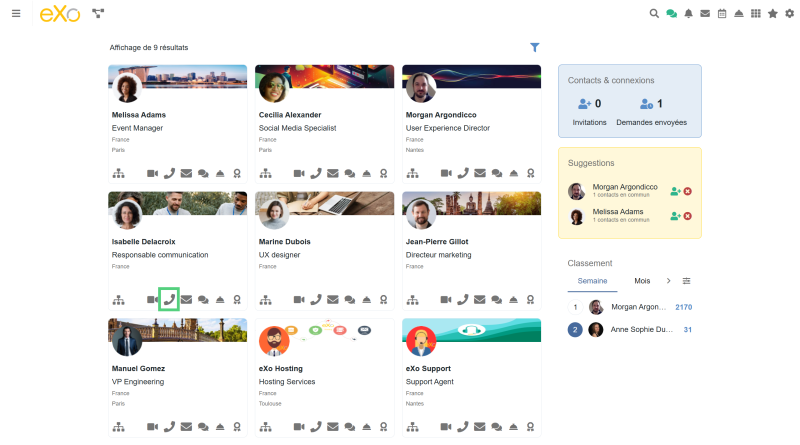The image size is (800, 445).
Task: Open the tray icon in the top bar
Action: (x=739, y=14)
